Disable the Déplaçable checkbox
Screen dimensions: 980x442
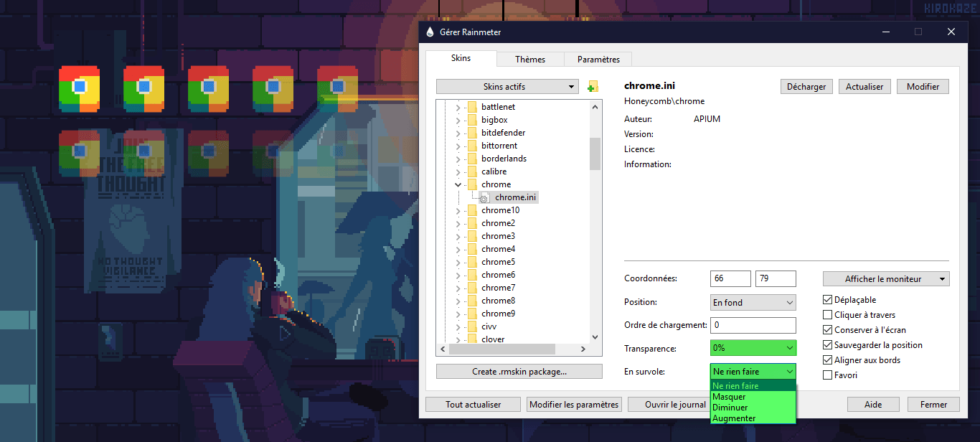pyautogui.click(x=827, y=300)
